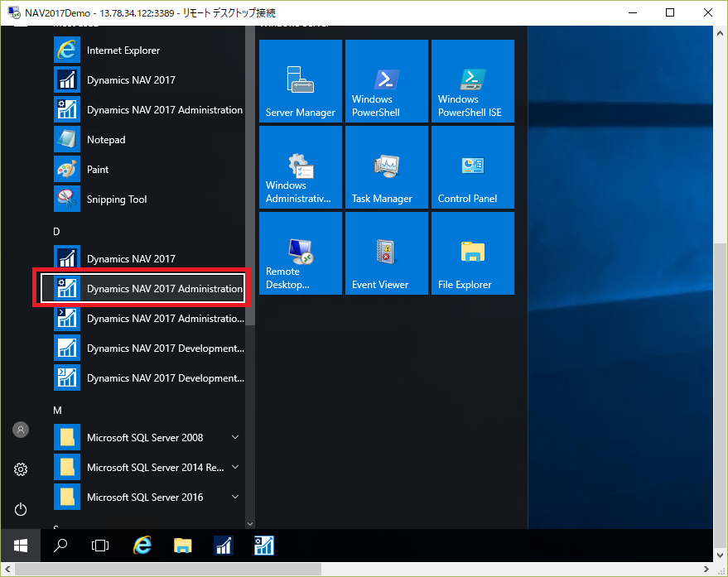This screenshot has width=728, height=577.
Task: Click the D letter group header
Action: [x=56, y=231]
